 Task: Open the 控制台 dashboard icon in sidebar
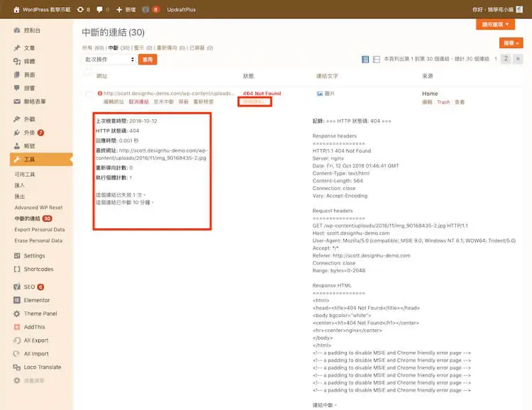[x=16, y=31]
